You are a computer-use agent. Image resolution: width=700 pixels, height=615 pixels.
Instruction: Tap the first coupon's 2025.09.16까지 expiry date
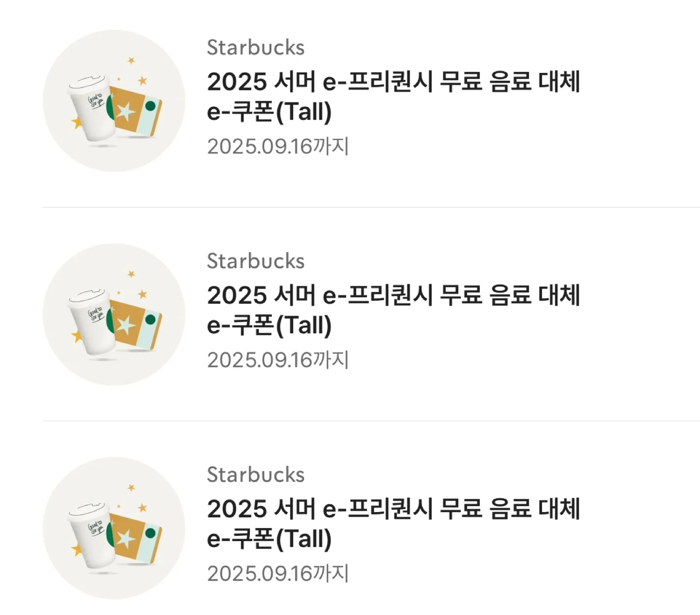point(278,146)
